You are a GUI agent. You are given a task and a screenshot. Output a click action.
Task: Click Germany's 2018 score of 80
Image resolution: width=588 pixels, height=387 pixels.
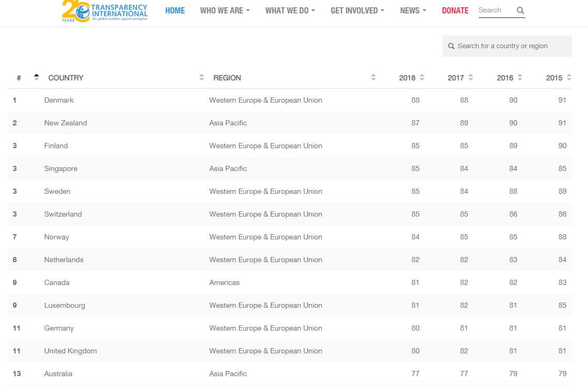415,328
